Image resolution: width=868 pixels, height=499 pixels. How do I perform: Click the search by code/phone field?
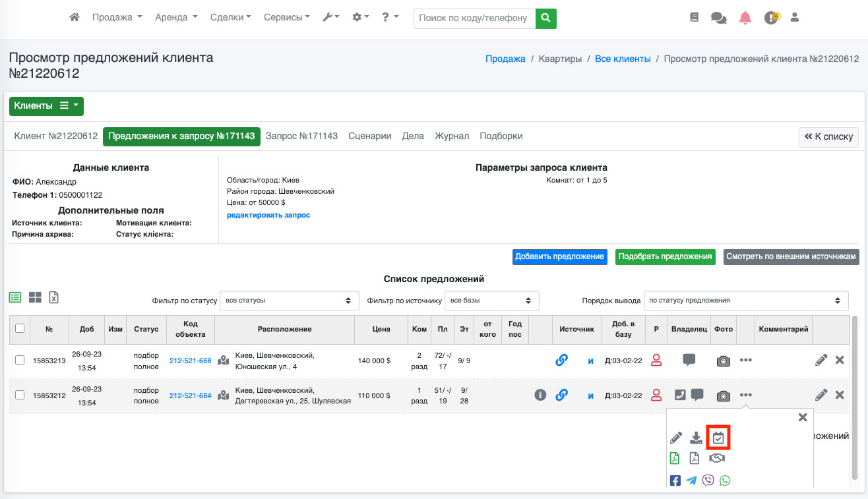(474, 18)
